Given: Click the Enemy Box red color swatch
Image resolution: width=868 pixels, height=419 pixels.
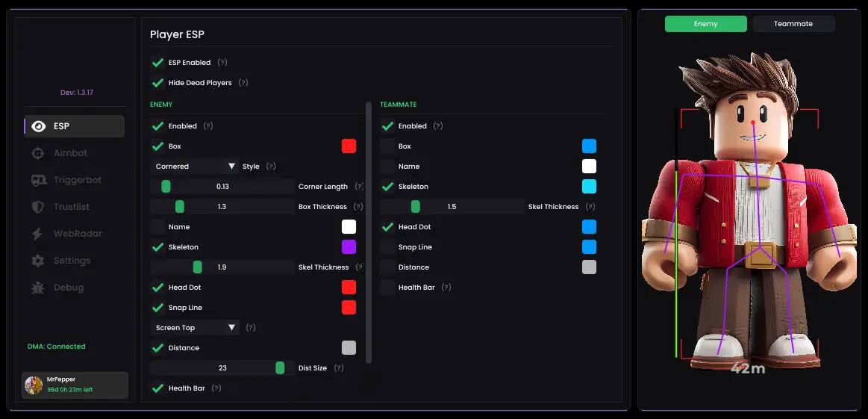Looking at the screenshot, I should [x=349, y=146].
